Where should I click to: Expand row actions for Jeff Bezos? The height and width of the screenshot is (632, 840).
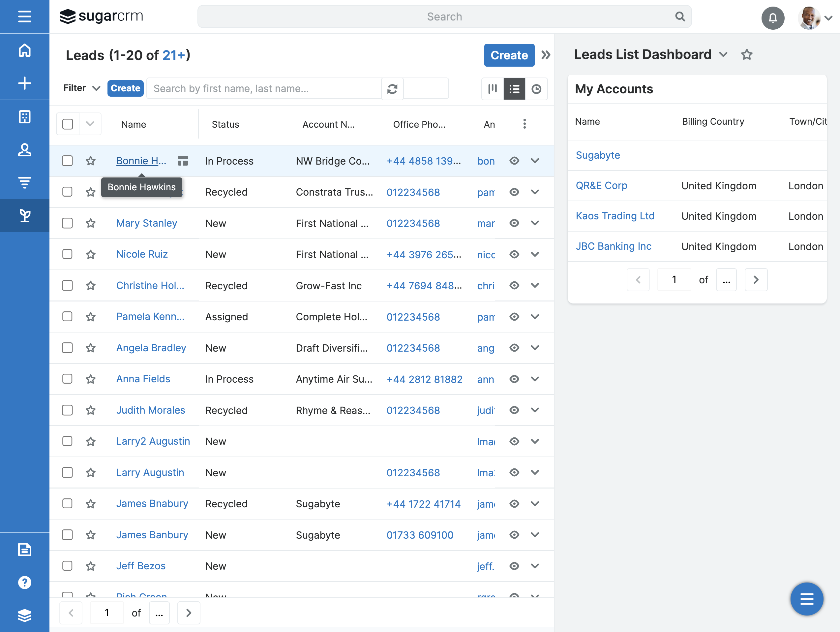tap(535, 566)
